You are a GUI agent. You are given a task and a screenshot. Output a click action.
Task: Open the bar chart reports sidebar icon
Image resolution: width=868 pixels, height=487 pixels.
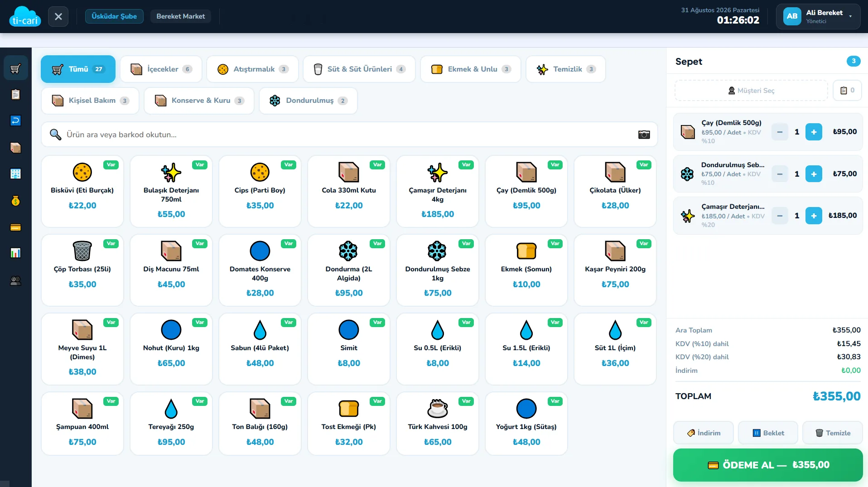pyautogui.click(x=15, y=253)
